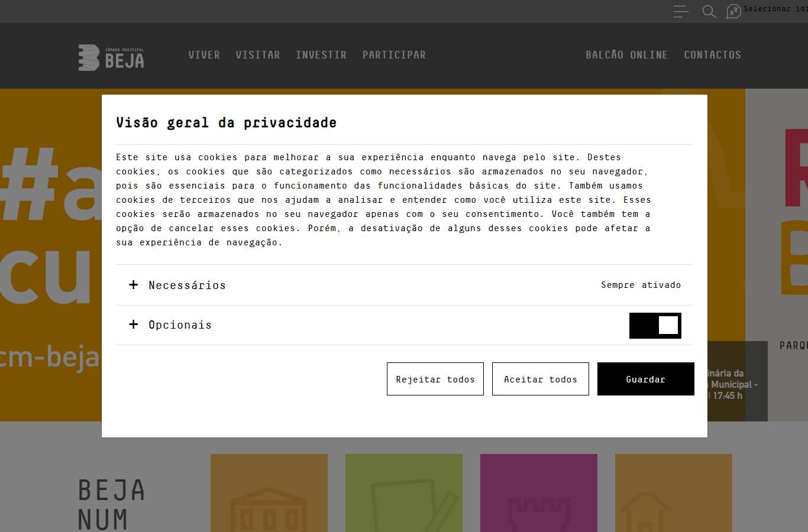
Task: Click the search magnifier icon
Action: (709, 11)
